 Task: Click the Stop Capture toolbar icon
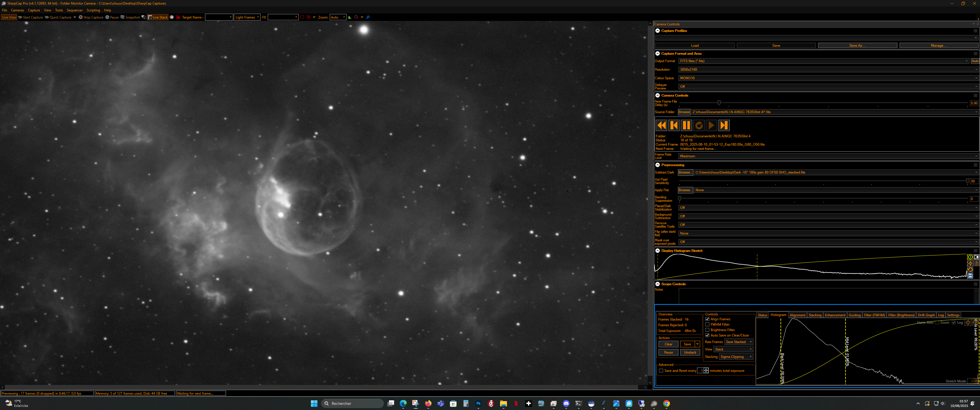point(81,17)
